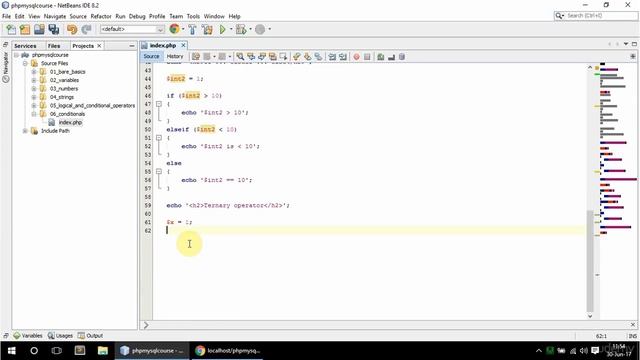Click the Debug Project toolbar icon

pos(241,29)
